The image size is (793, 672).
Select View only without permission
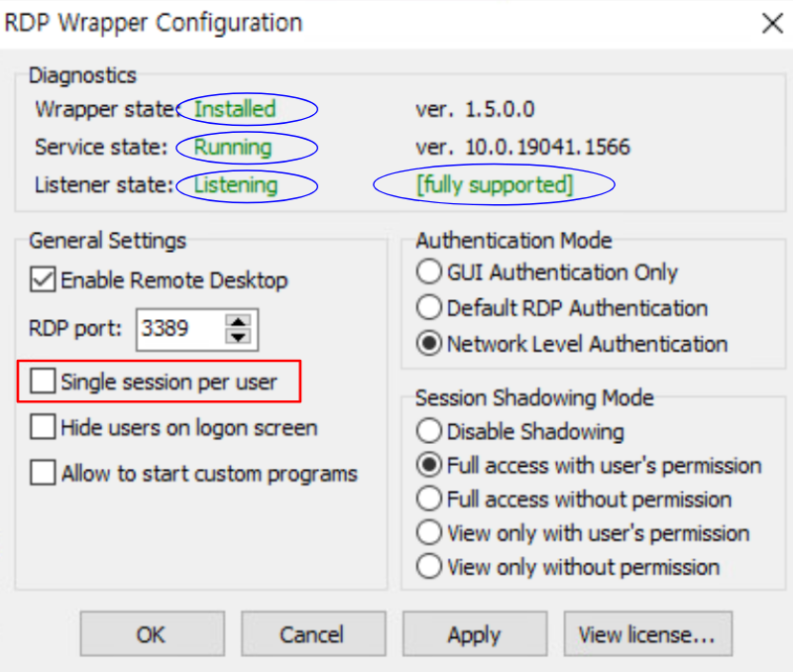(429, 566)
